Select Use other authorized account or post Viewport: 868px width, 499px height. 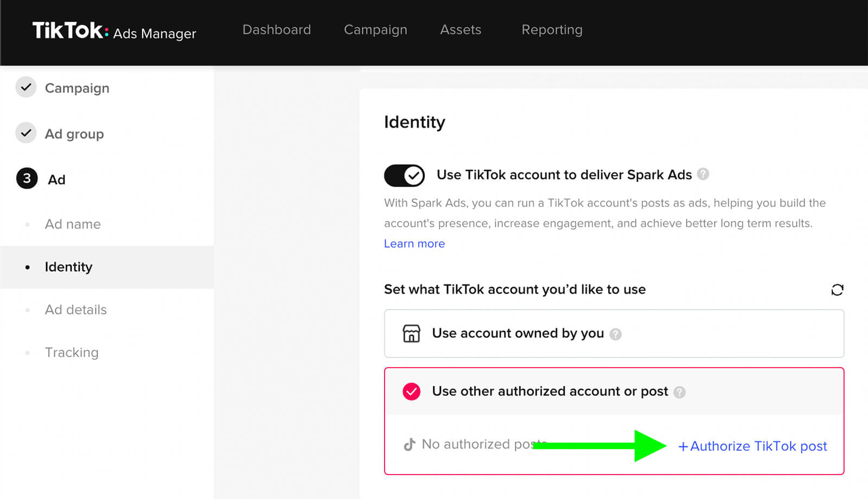614,392
